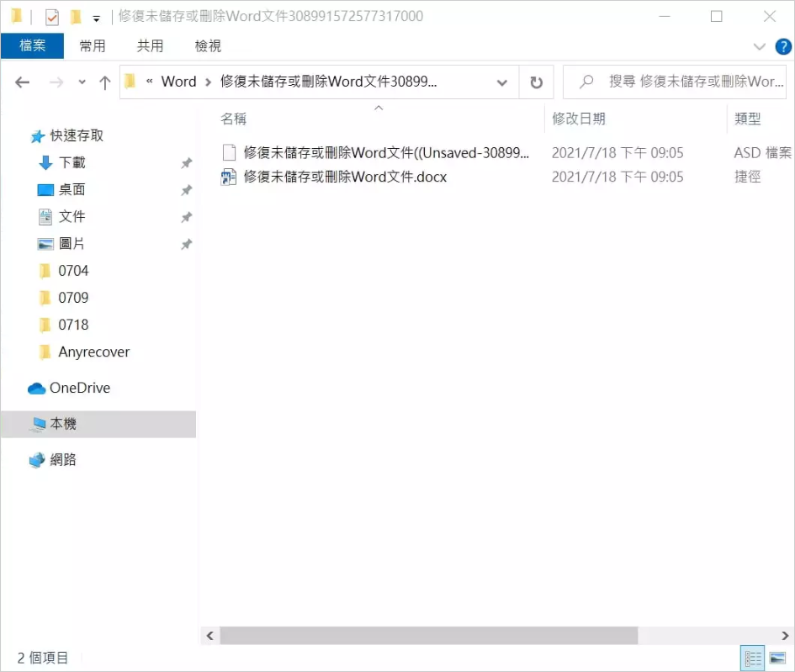Click the horizontal scrollbar right arrow
The height and width of the screenshot is (672, 795).
(x=785, y=636)
